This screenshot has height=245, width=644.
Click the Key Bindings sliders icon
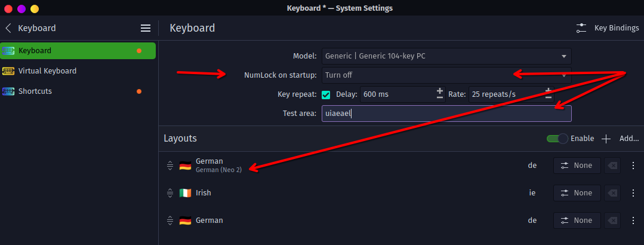pos(581,28)
